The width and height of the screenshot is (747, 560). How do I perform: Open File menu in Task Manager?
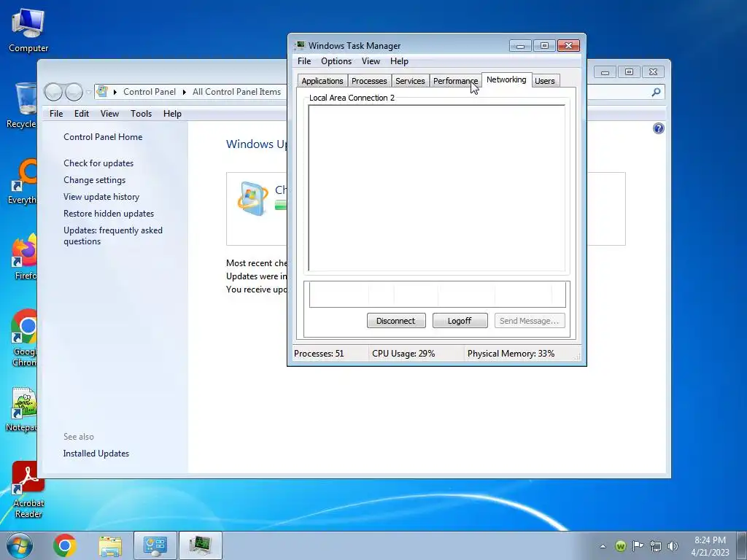[x=304, y=61]
